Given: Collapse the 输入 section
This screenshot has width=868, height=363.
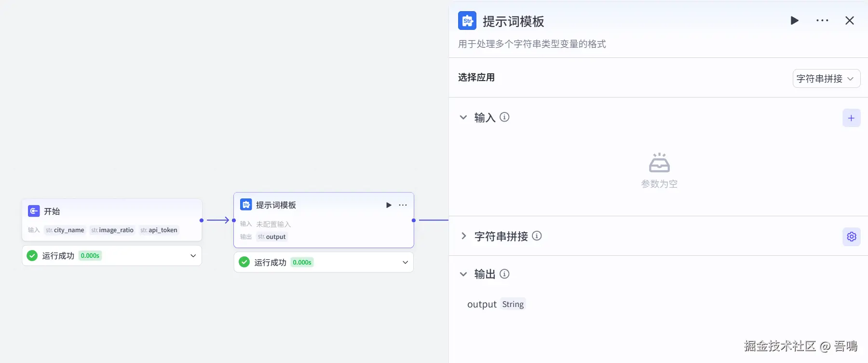Looking at the screenshot, I should click(463, 118).
